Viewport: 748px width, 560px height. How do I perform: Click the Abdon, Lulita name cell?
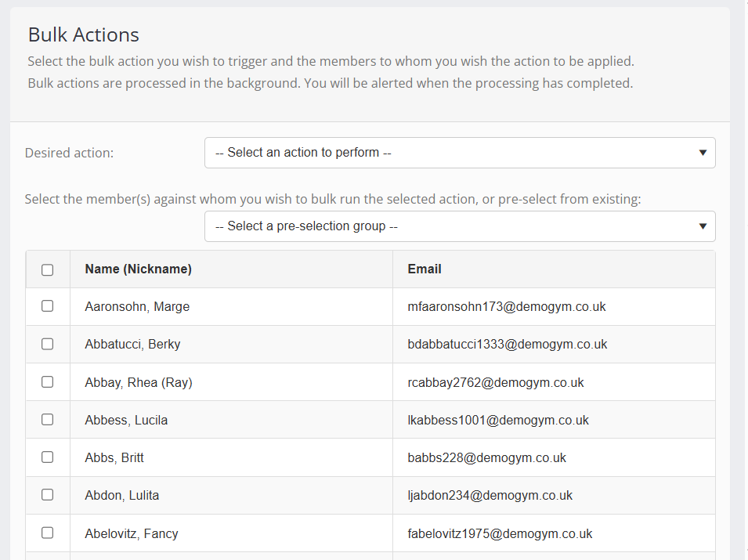tap(121, 496)
